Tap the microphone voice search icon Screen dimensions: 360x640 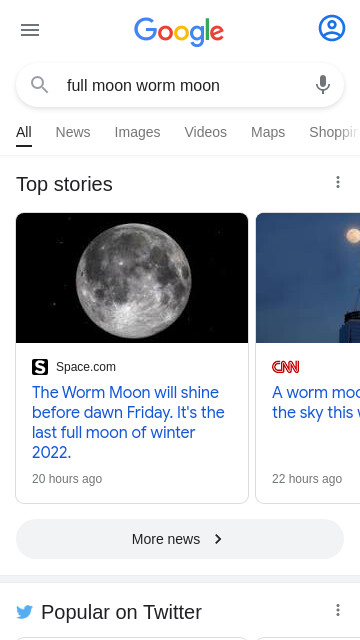[322, 85]
